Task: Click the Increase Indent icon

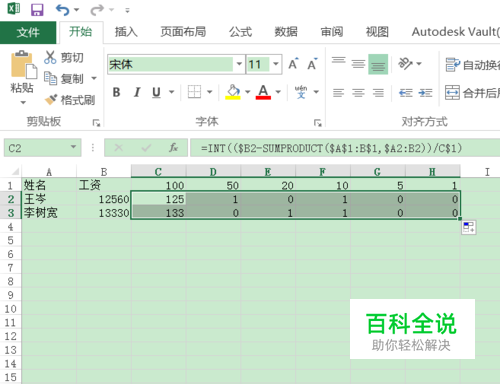Action: pyautogui.click(x=425, y=92)
